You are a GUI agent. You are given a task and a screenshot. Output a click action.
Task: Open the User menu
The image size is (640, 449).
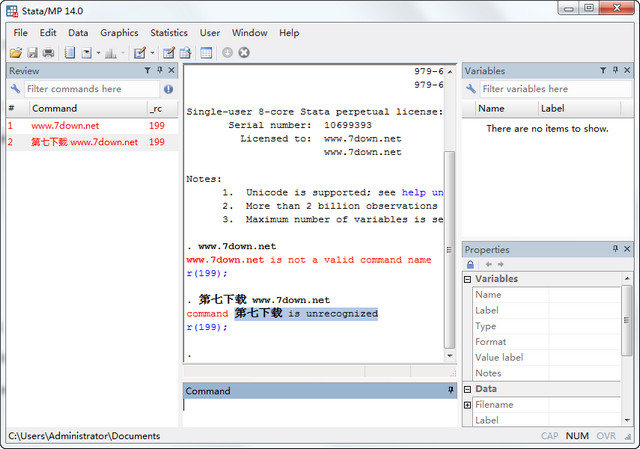(x=210, y=33)
